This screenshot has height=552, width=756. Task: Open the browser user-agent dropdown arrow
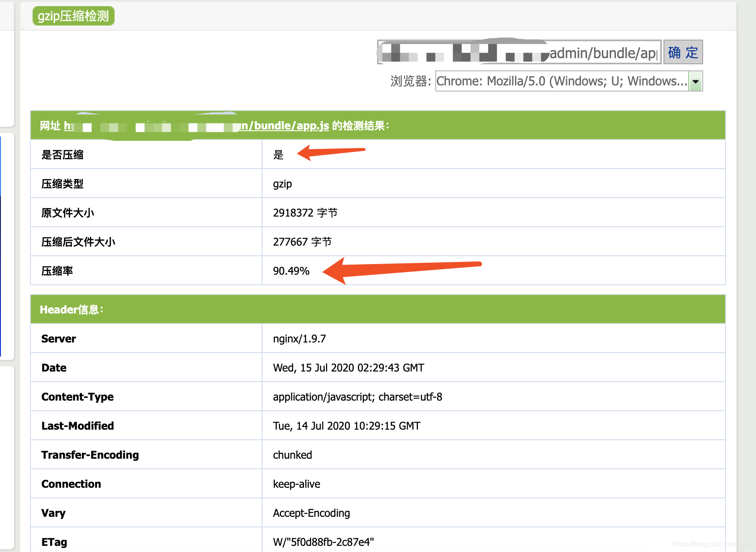click(696, 81)
